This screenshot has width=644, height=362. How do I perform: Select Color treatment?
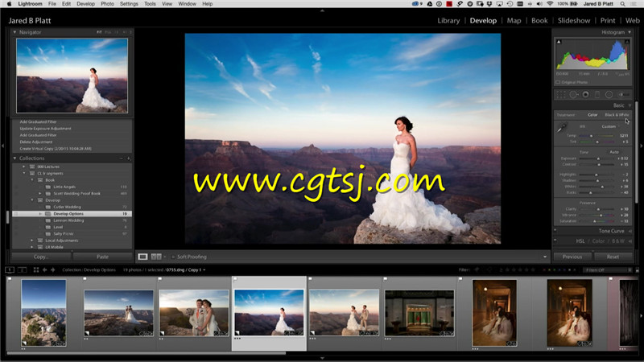(592, 115)
